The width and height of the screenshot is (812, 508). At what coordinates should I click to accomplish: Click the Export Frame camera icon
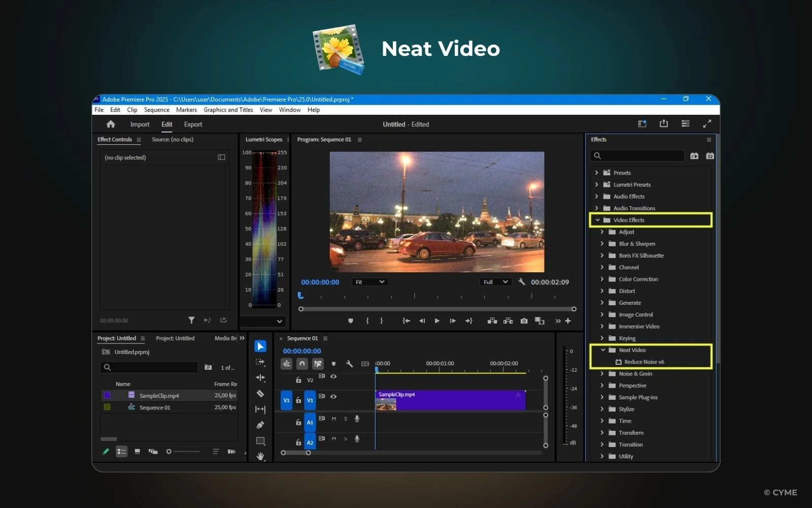coord(524,321)
